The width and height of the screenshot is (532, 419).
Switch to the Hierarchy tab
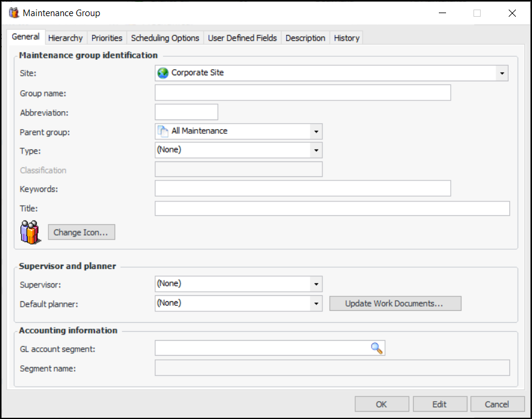click(x=65, y=38)
